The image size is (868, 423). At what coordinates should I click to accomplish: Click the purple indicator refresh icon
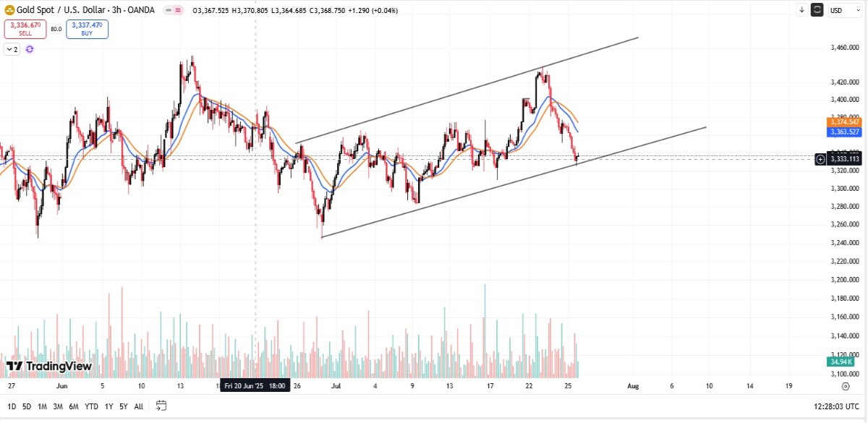pos(30,49)
